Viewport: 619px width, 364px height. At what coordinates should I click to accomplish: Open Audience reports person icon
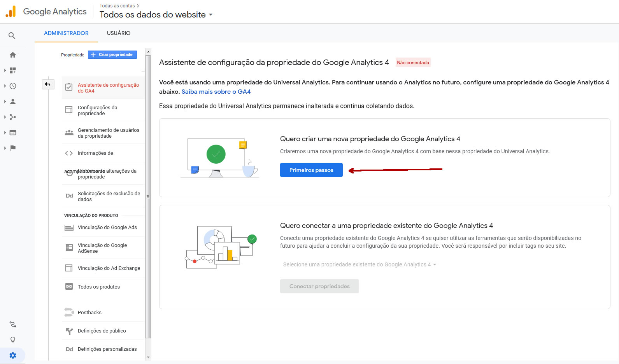[13, 101]
